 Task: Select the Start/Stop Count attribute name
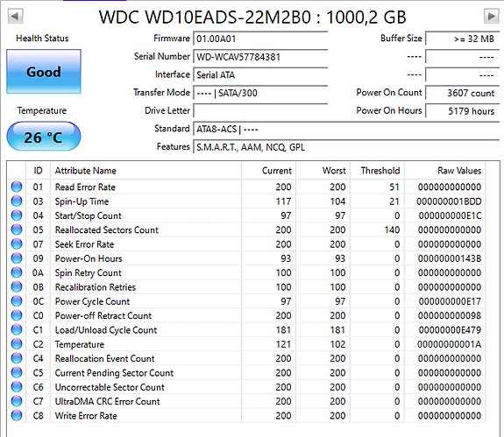(88, 215)
